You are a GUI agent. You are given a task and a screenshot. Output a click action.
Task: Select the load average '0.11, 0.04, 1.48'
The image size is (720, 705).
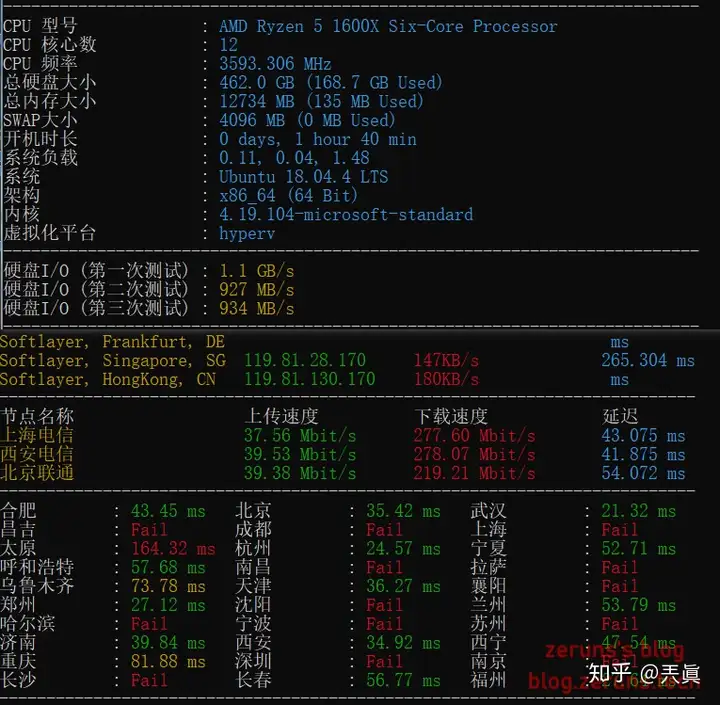[x=294, y=158]
